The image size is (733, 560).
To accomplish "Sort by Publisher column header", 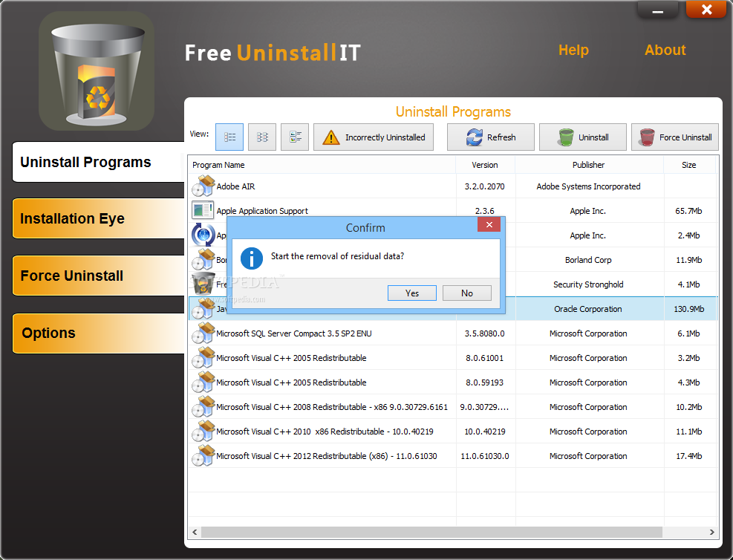I will [x=588, y=165].
